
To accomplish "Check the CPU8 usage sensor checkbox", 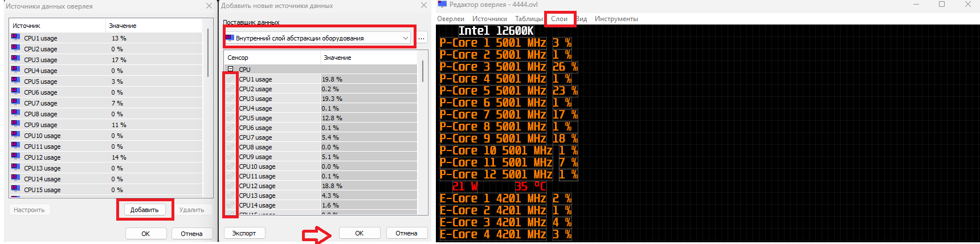I will pos(231,147).
